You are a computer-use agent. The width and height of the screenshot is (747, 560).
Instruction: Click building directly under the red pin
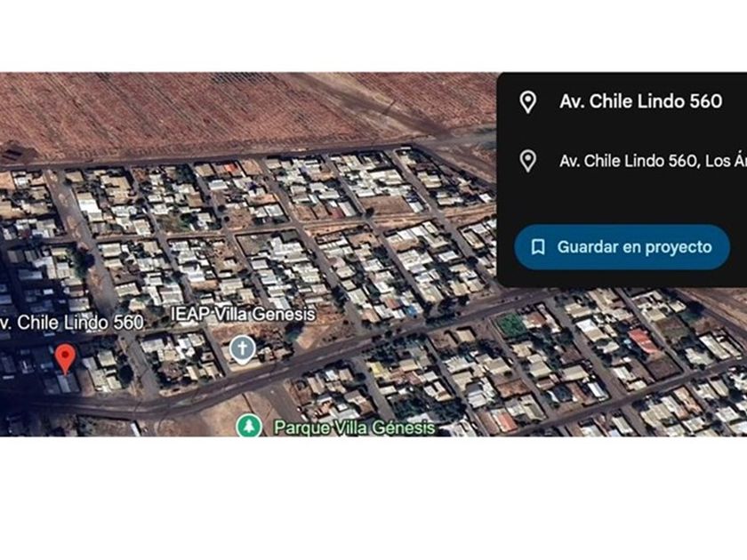[65, 382]
